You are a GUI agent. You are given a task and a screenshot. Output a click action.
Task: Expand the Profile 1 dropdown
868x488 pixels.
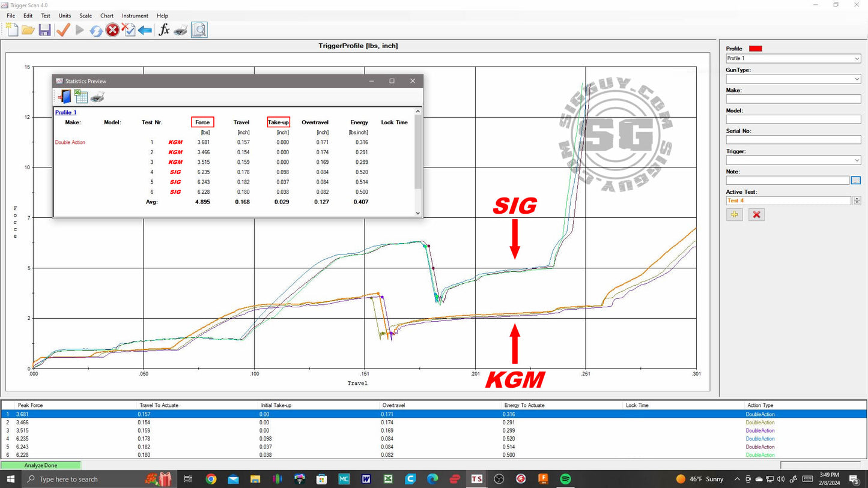(x=857, y=58)
